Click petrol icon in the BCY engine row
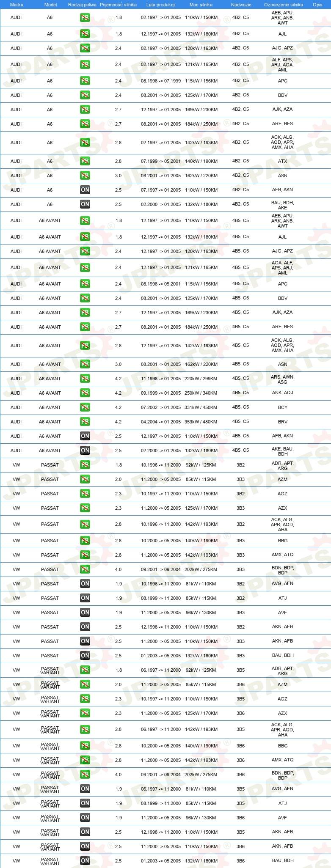This screenshot has height=868, width=331. pyautogui.click(x=85, y=407)
